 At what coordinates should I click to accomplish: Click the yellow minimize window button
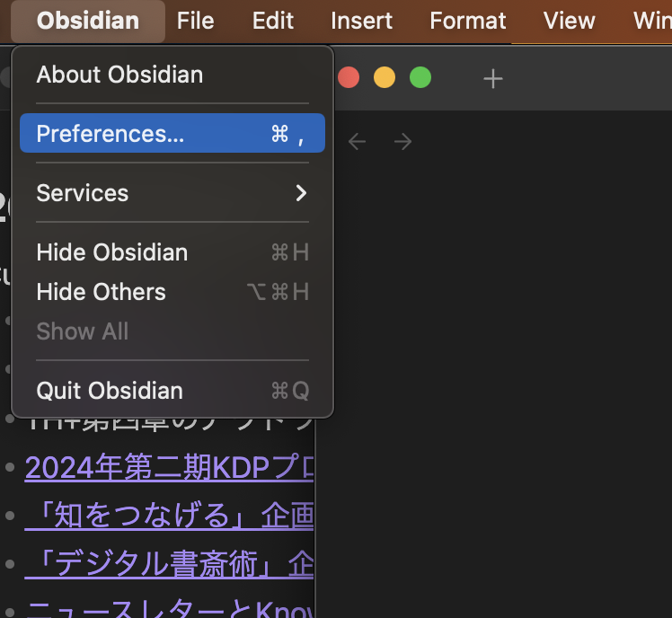(x=385, y=77)
